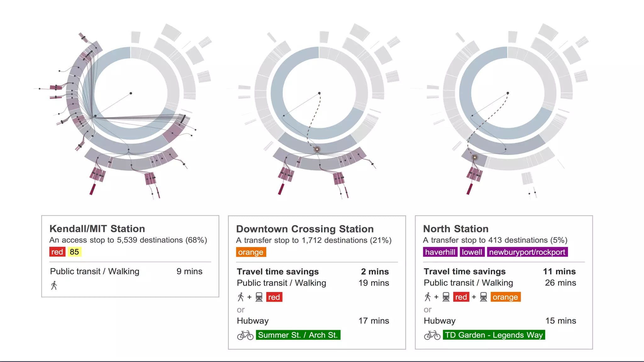Click the train icon before red in Downtown Crossing card

(x=259, y=297)
